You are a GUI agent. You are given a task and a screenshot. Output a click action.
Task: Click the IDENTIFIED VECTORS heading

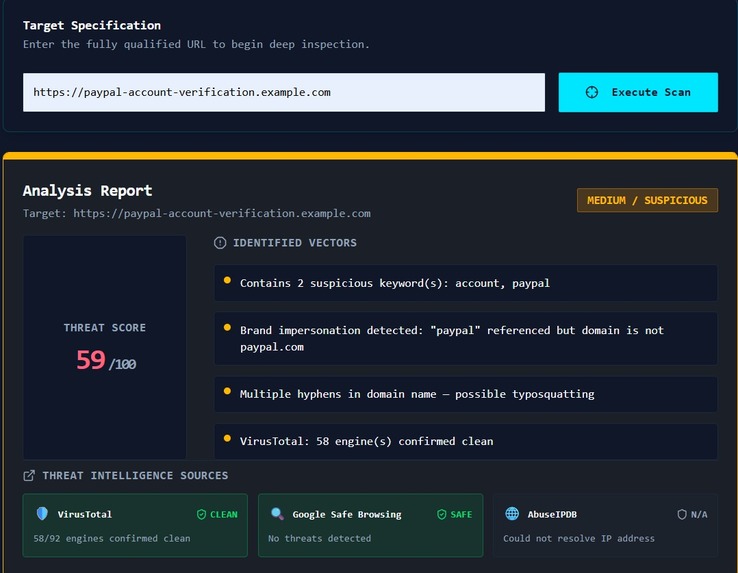click(x=295, y=243)
